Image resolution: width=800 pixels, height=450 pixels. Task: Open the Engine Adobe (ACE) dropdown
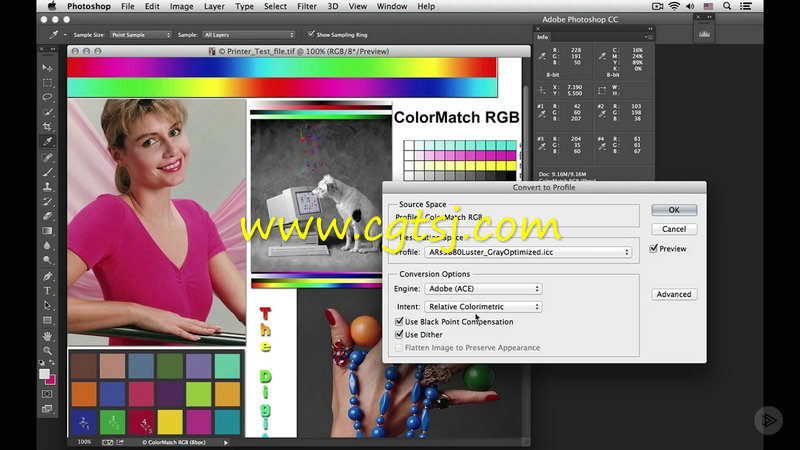click(483, 289)
